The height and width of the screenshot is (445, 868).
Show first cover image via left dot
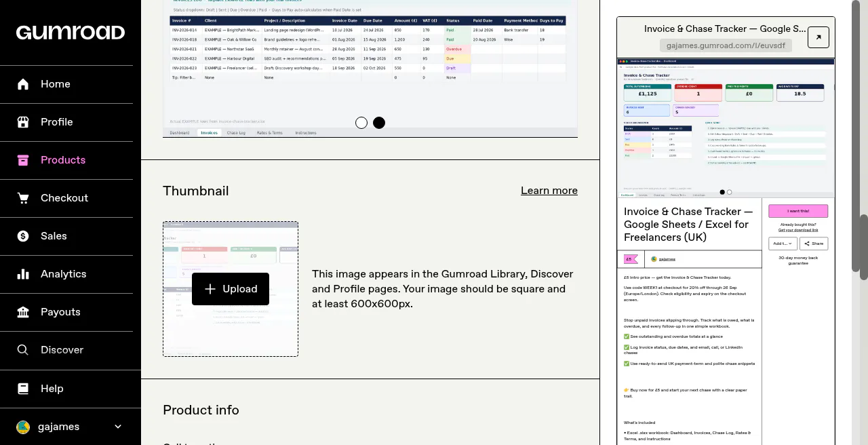[x=361, y=123]
